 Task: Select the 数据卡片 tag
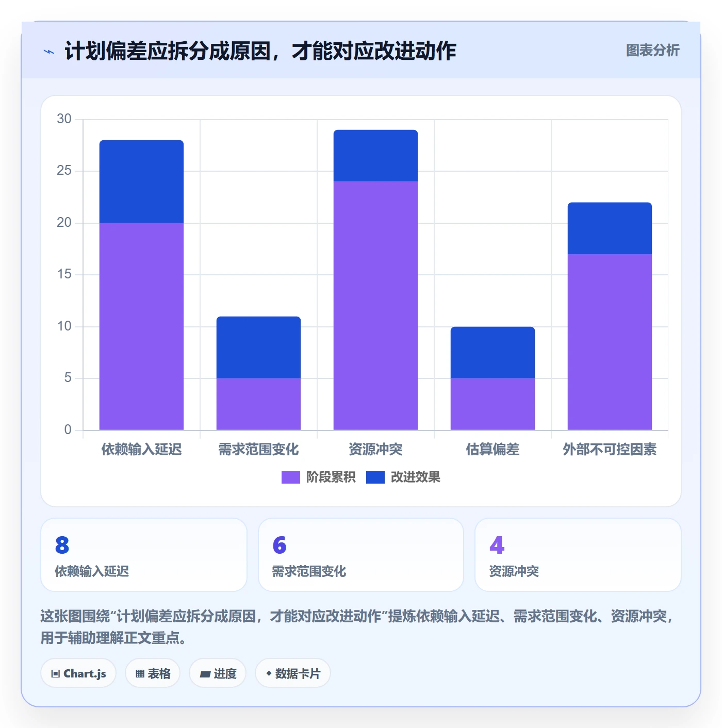[292, 673]
